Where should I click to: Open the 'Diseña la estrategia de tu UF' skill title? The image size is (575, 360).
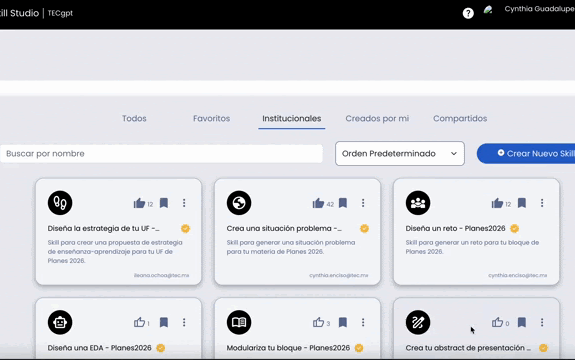[103, 228]
